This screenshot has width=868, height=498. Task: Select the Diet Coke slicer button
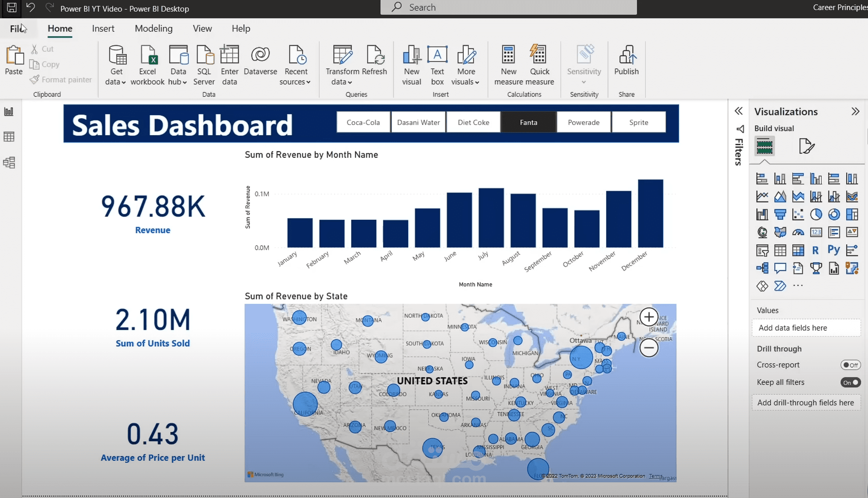click(473, 122)
